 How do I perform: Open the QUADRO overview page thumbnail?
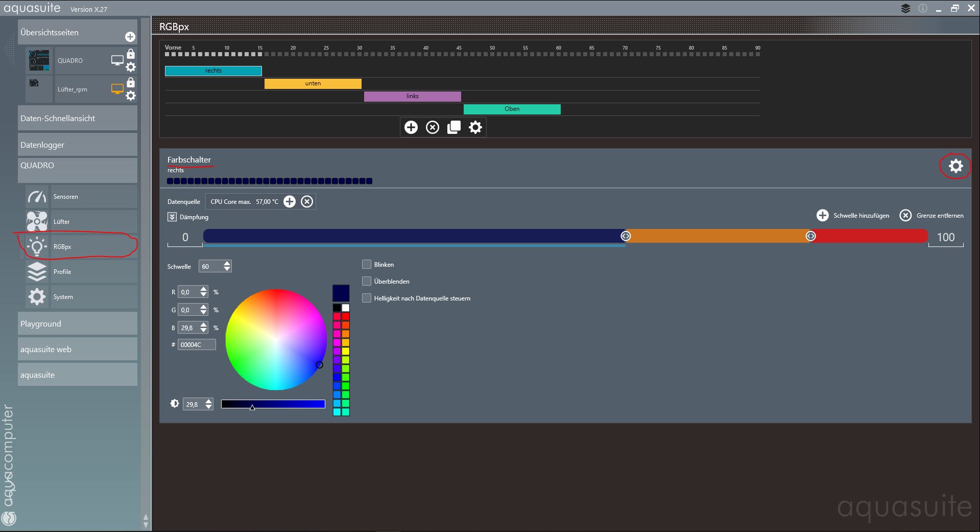click(x=39, y=60)
